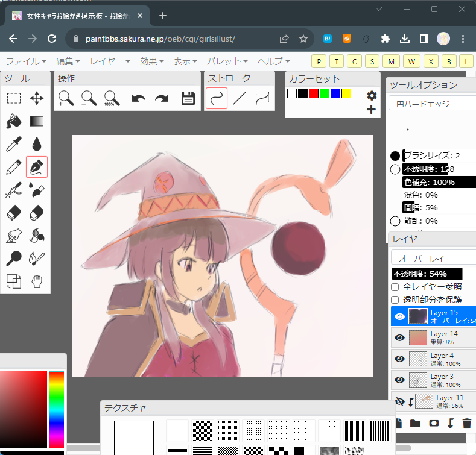Open the レイヤー menu

(x=110, y=61)
